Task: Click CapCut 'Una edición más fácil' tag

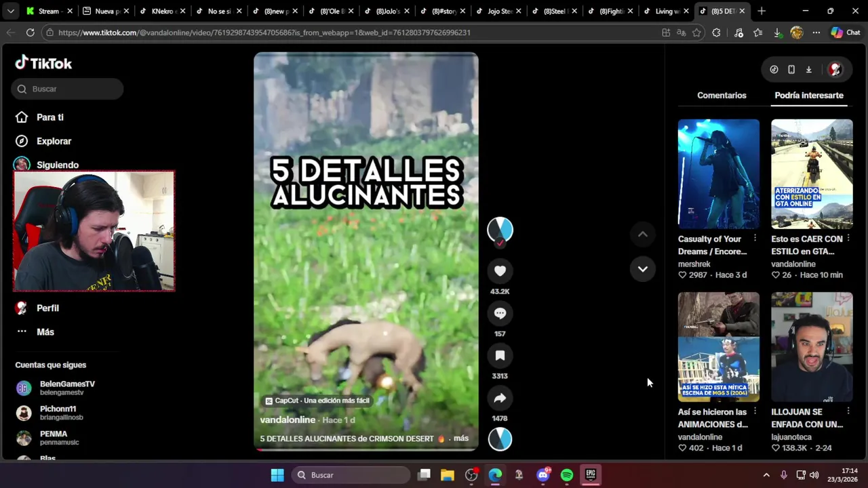Action: pos(317,401)
